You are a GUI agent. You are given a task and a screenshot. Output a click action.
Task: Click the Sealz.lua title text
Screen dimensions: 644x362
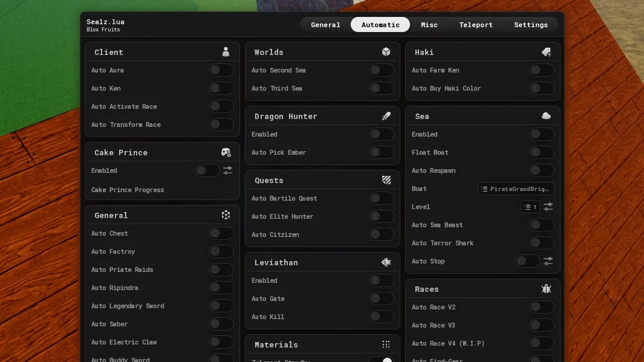[x=105, y=22]
